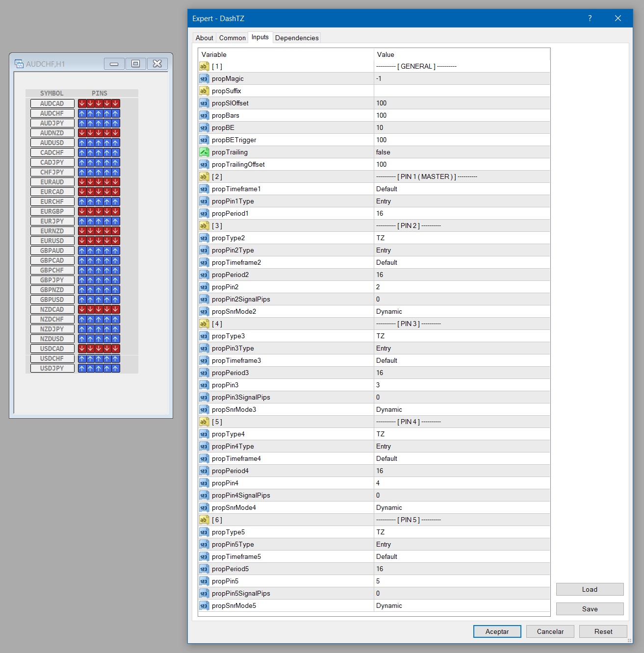Open propPin4Type Entry value dropdown
This screenshot has height=653, width=644.
tap(462, 446)
